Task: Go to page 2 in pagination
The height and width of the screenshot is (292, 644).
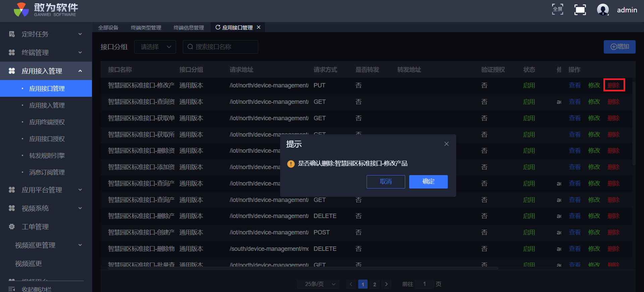Action: (x=374, y=284)
